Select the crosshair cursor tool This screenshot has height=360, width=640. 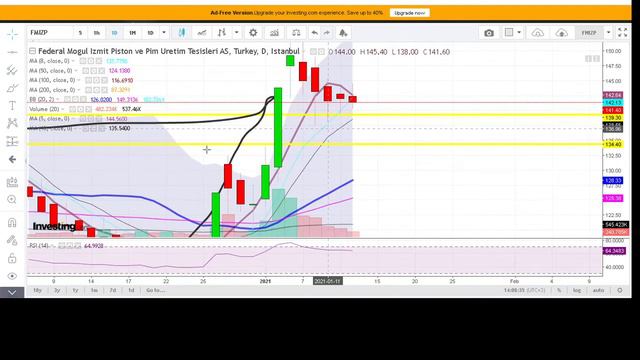tap(12, 34)
